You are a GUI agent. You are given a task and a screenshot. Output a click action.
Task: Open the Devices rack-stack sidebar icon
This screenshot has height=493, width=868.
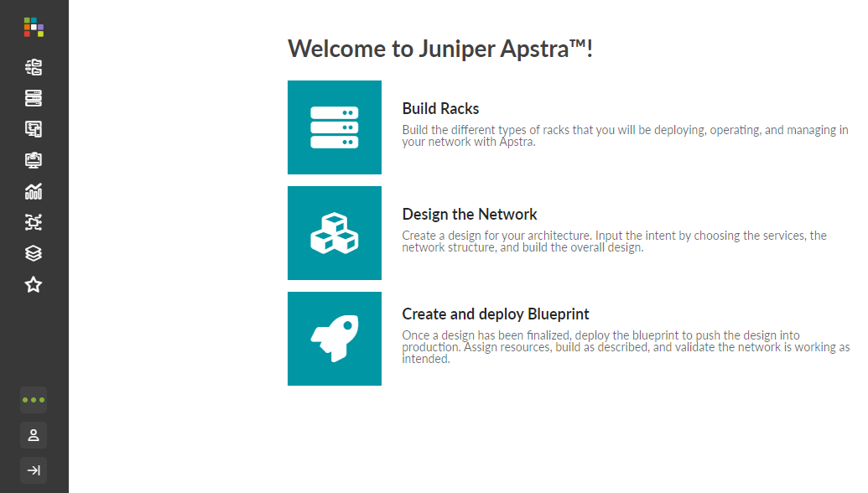(34, 98)
